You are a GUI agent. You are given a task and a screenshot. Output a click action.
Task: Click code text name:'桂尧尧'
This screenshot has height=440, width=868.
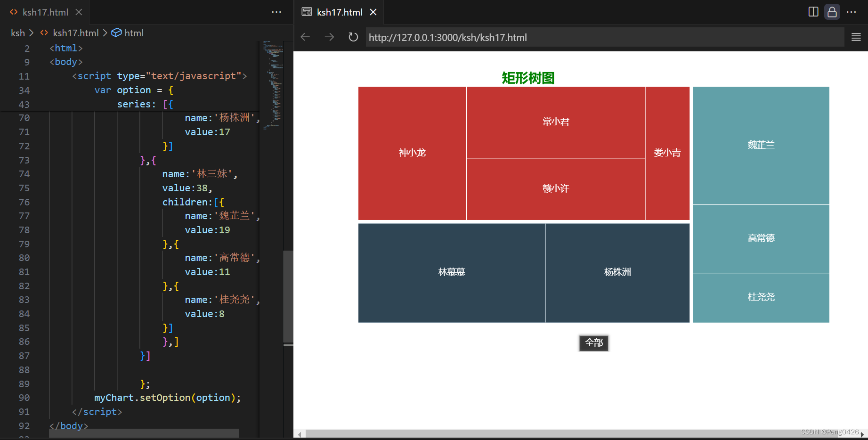tap(222, 300)
